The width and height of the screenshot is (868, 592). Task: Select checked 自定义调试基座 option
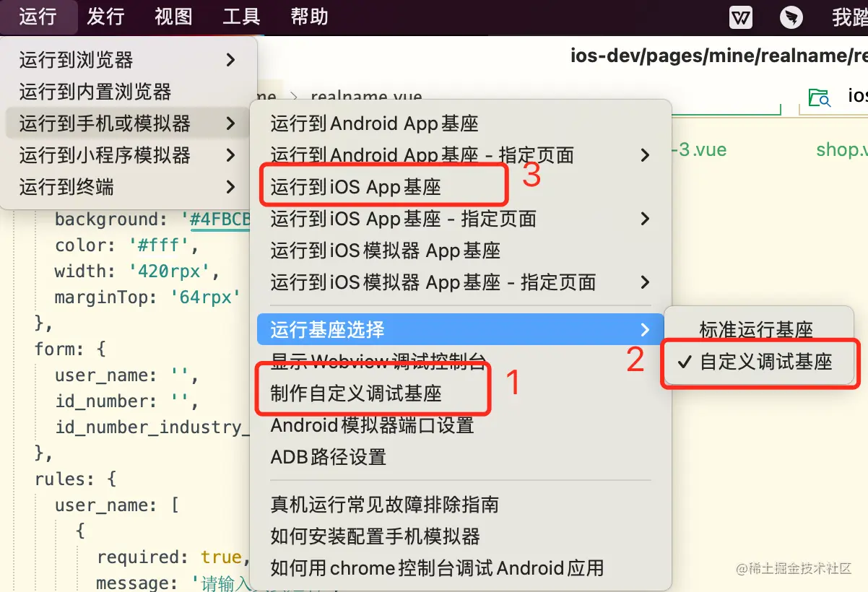coord(759,362)
